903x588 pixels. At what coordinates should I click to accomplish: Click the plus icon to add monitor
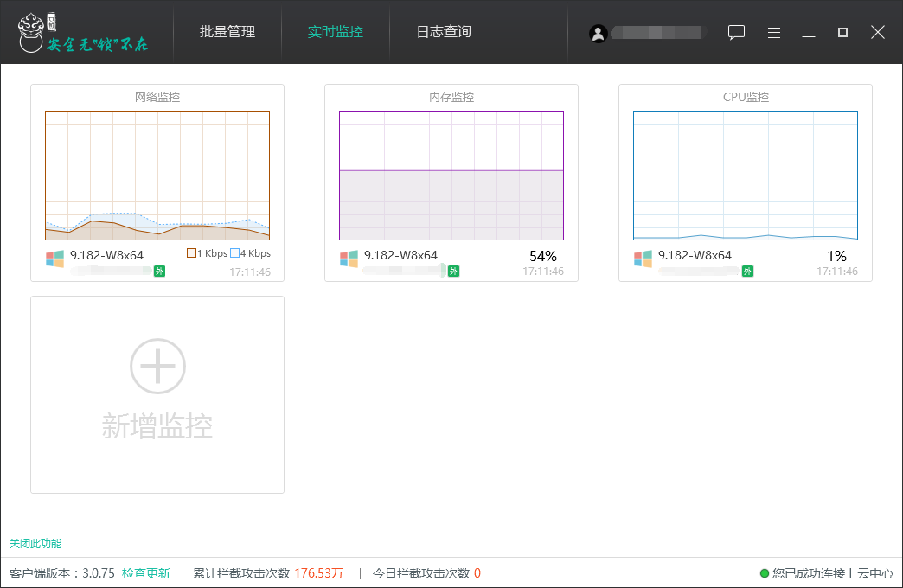[x=157, y=367]
